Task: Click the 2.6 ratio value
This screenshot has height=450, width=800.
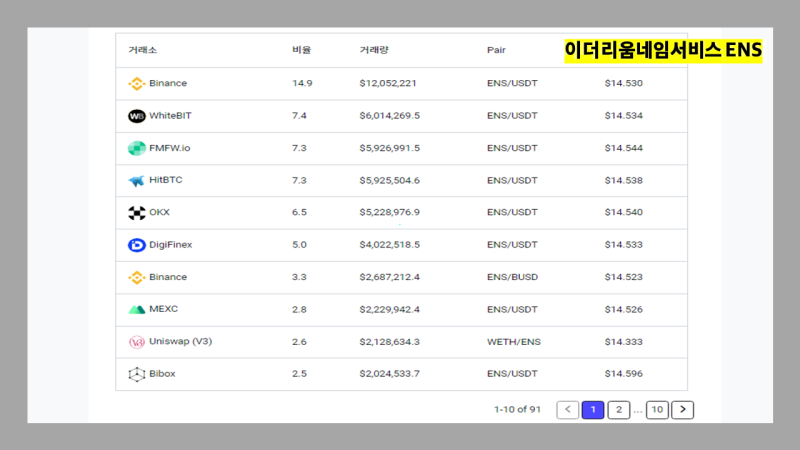Action: pyautogui.click(x=299, y=342)
